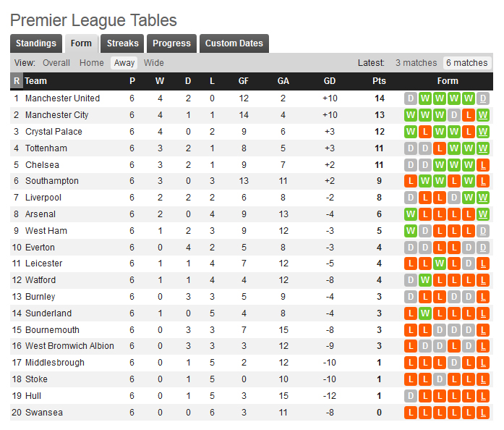Click Everton's last draw badge in Form

click(484, 248)
